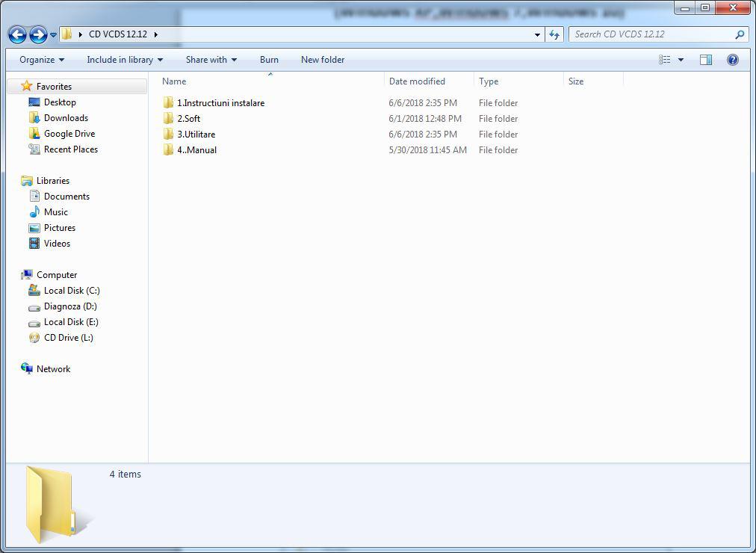
Task: Open the Music library
Action: [56, 212]
